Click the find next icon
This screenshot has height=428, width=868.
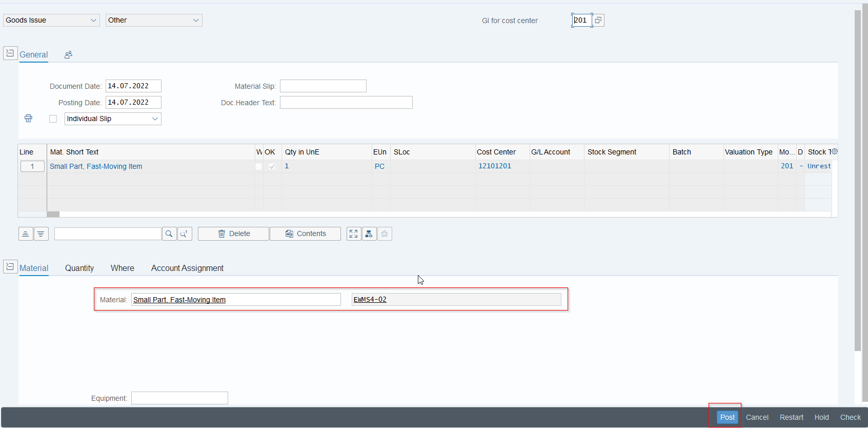tap(185, 234)
